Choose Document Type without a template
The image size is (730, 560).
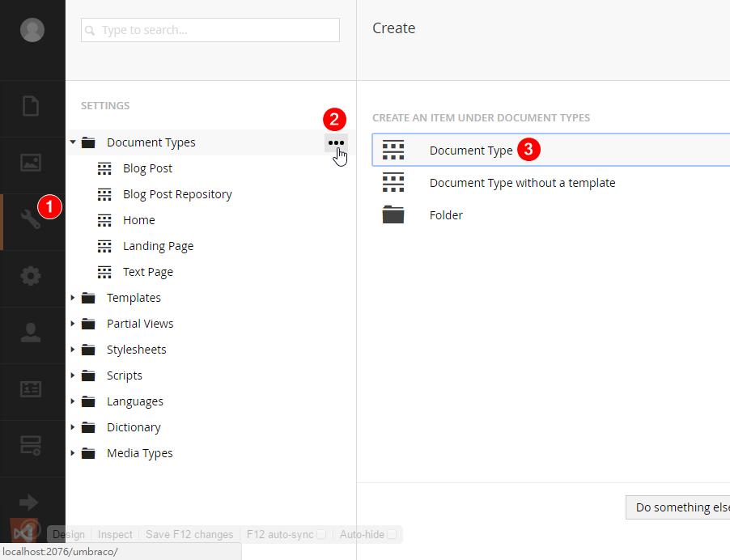pyautogui.click(x=522, y=183)
